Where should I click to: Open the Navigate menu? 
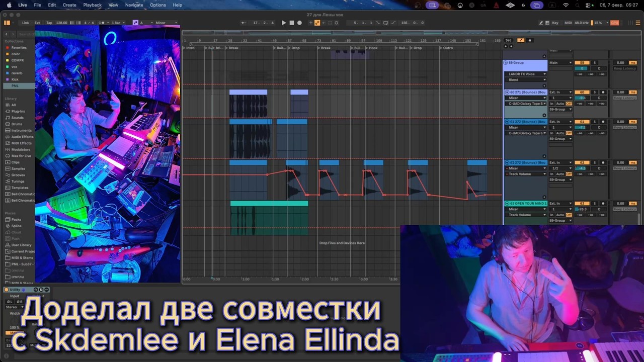[134, 5]
